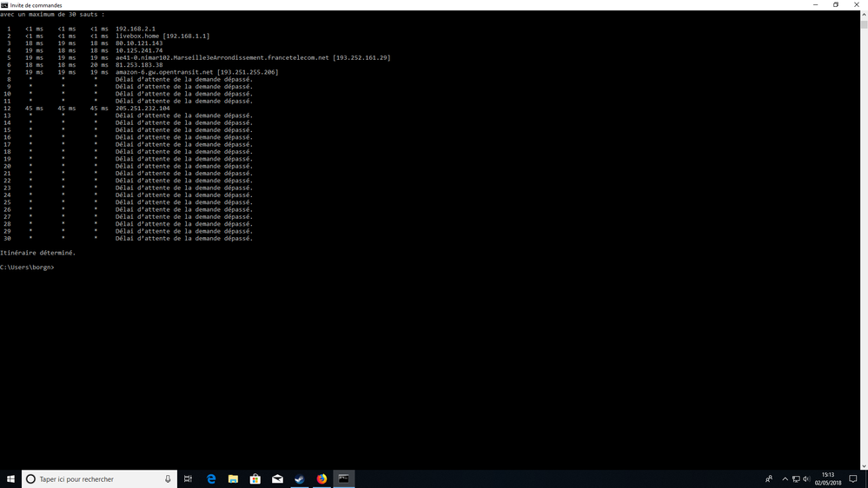Click the hop 3 address 80.10.121.143
868x488 pixels.
coord(139,43)
